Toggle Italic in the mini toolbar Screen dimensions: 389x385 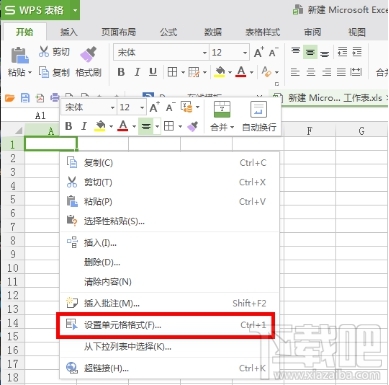click(x=84, y=126)
